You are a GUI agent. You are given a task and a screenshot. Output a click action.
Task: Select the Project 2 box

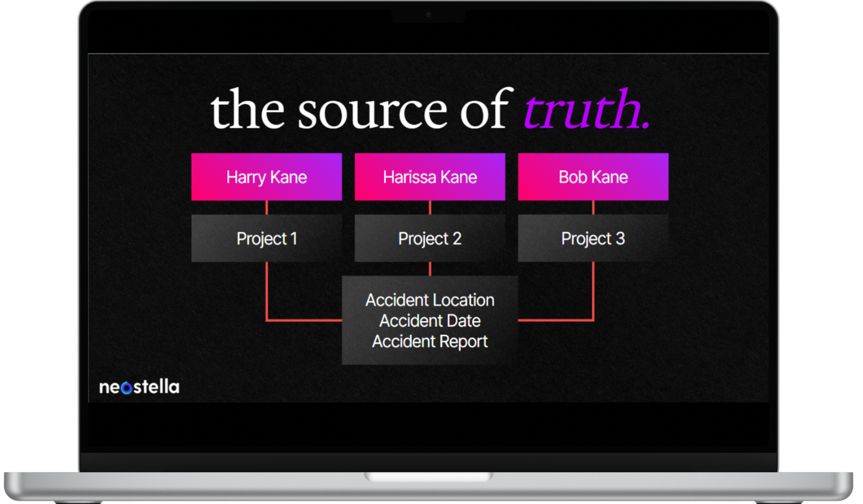(430, 238)
